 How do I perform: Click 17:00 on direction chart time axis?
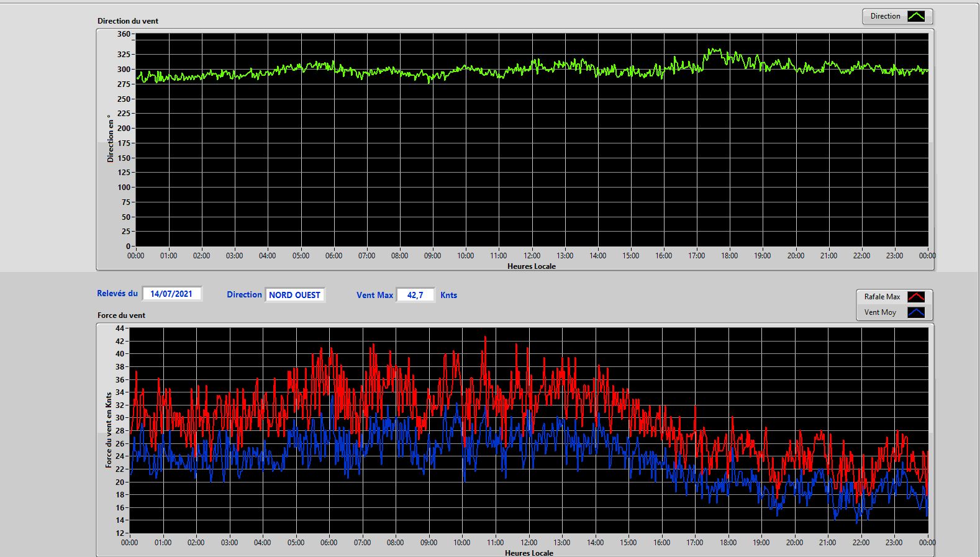click(x=697, y=255)
